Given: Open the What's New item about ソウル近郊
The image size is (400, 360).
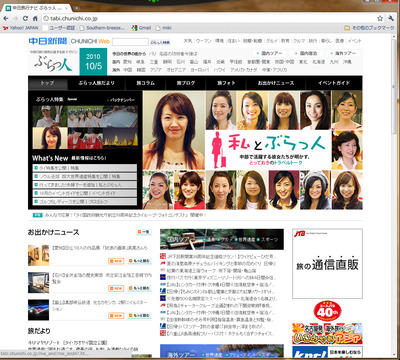Looking at the screenshot, I should pyautogui.click(x=85, y=176).
